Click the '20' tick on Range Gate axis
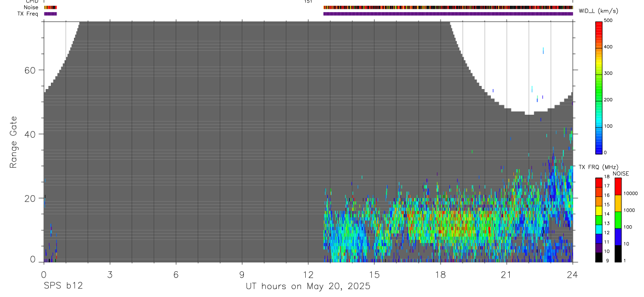The image size is (644, 297). click(31, 198)
